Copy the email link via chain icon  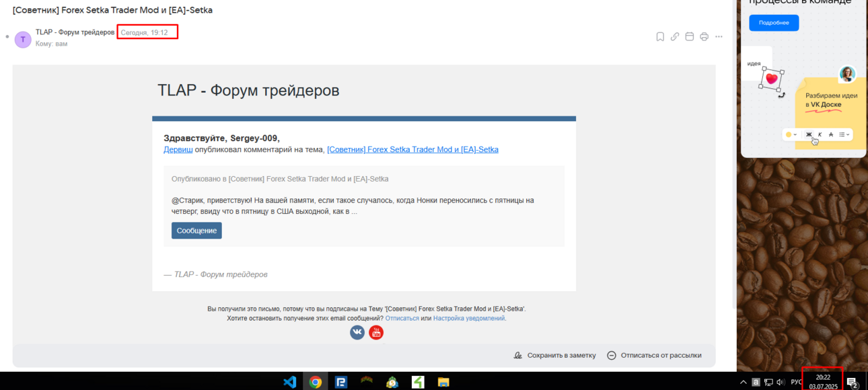click(x=675, y=37)
